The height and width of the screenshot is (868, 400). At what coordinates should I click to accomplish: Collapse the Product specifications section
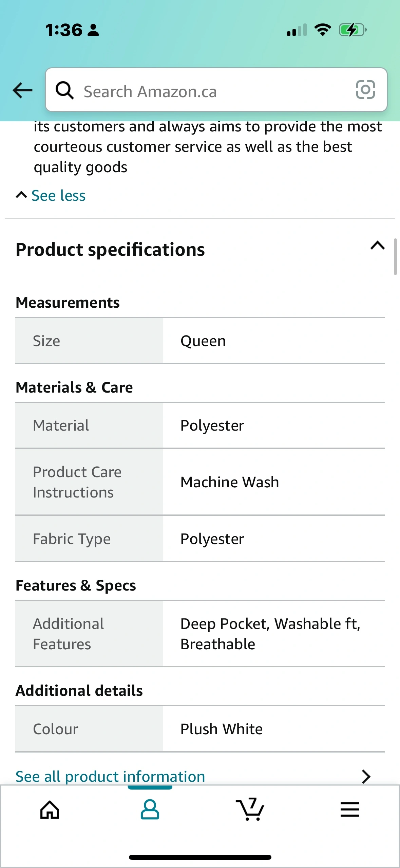pyautogui.click(x=377, y=246)
